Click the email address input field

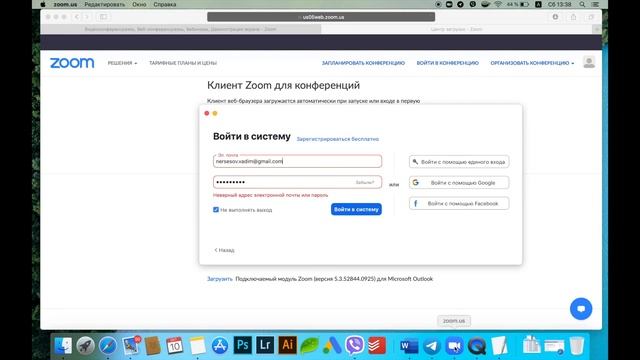tap(297, 161)
